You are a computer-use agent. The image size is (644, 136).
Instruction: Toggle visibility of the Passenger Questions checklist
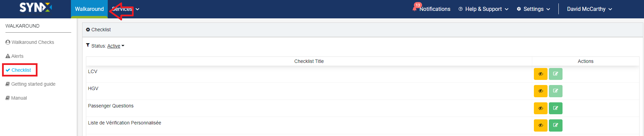point(540,108)
